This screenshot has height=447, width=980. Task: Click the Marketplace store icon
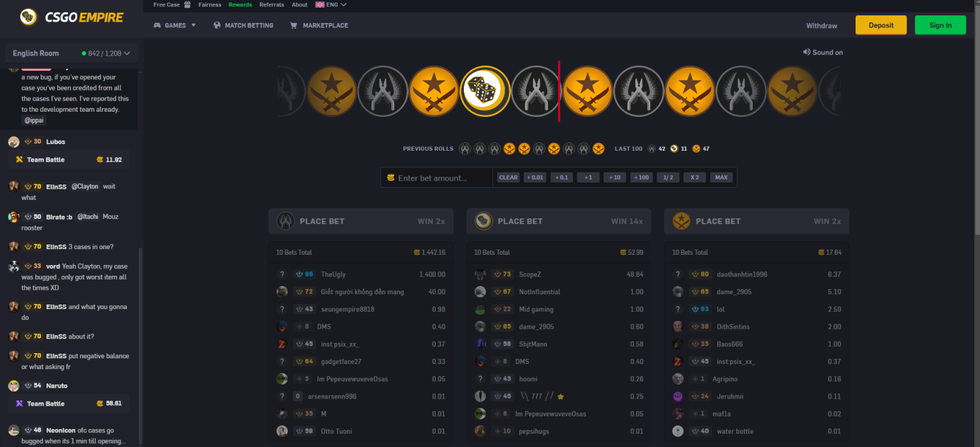point(293,26)
